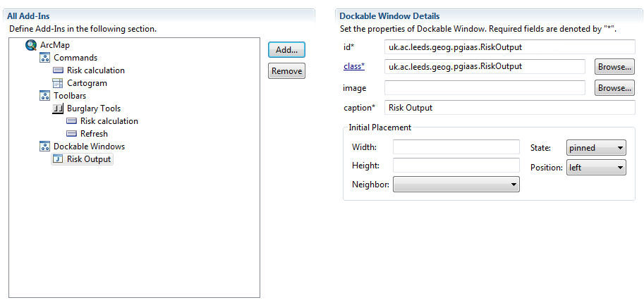Click Browse... next to class field

click(614, 66)
